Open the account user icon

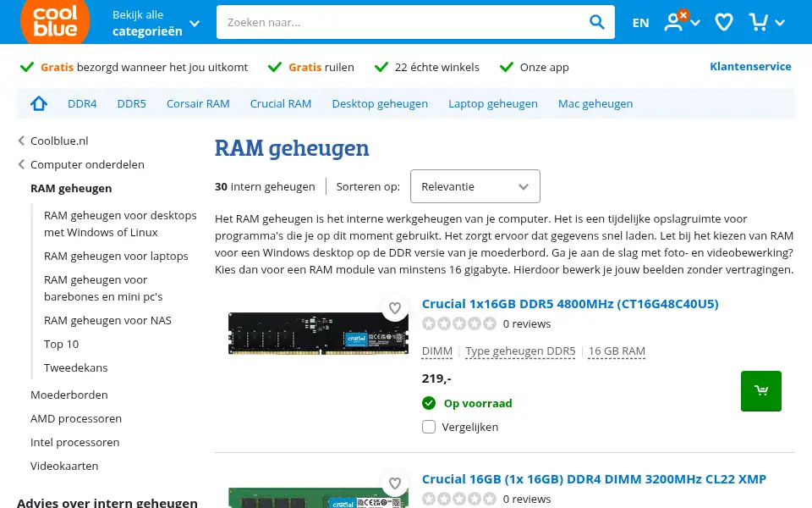coord(673,22)
